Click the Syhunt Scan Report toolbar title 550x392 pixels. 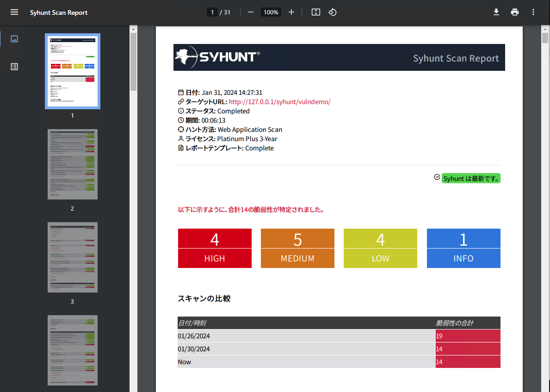pos(59,12)
